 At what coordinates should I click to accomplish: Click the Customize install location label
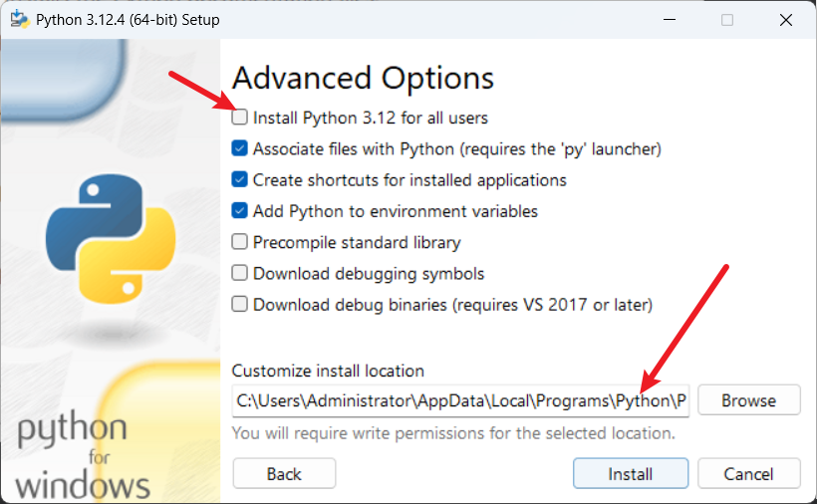328,371
